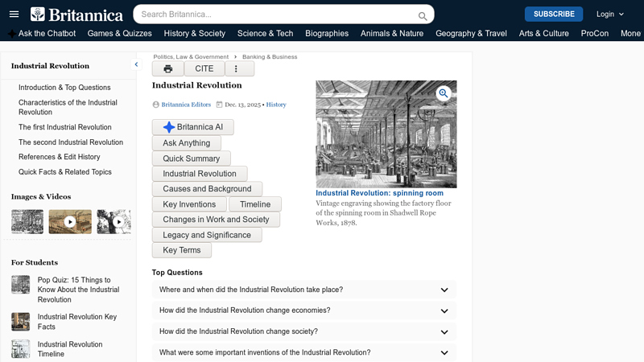Viewport: 644px width, 362px height.
Task: Go to References & Edit History
Action: point(59,157)
